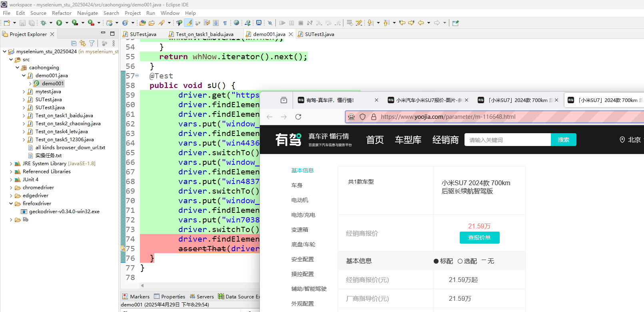The width and height of the screenshot is (644, 312).
Task: Close the demo001.java editor tab
Action: click(291, 34)
